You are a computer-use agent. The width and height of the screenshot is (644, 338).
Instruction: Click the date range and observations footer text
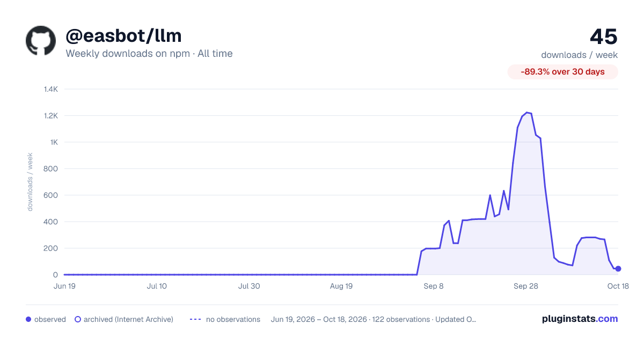[x=374, y=319]
